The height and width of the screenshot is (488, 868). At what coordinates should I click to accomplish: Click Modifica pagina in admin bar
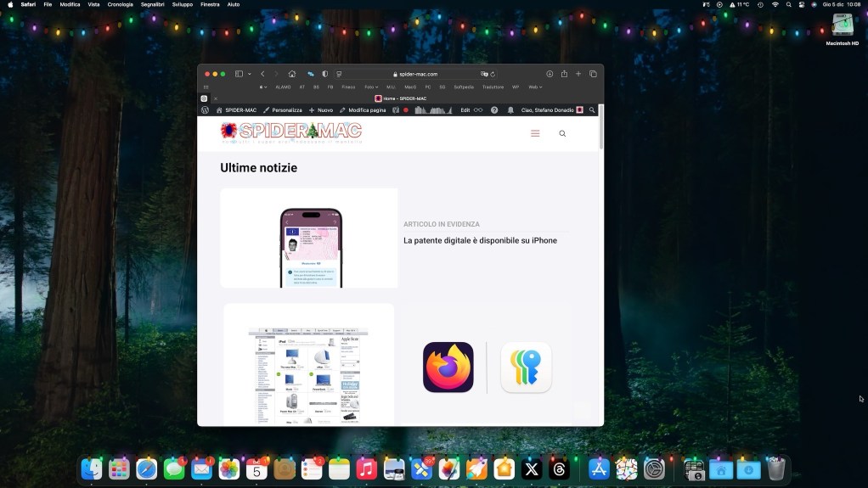click(x=363, y=110)
